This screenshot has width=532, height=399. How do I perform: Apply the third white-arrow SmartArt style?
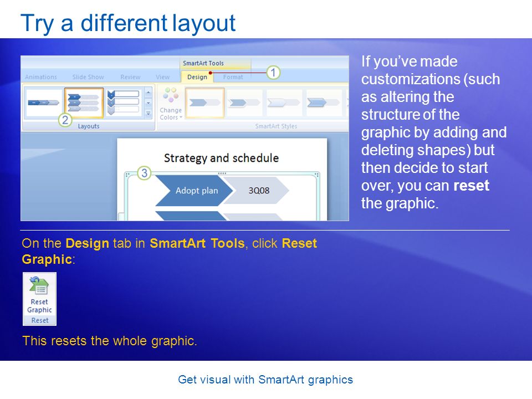(x=284, y=103)
